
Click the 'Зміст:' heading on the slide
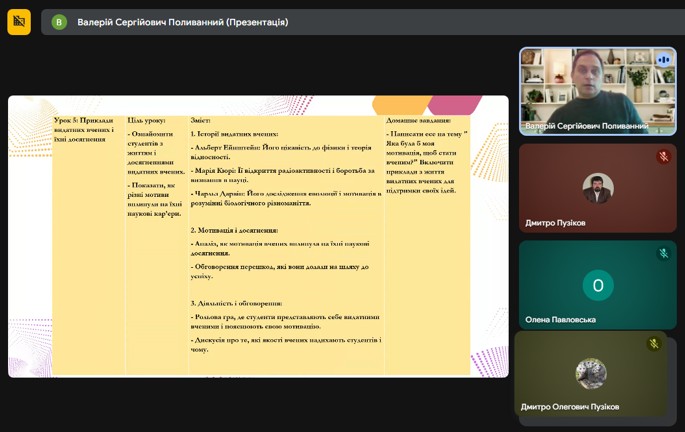(201, 120)
